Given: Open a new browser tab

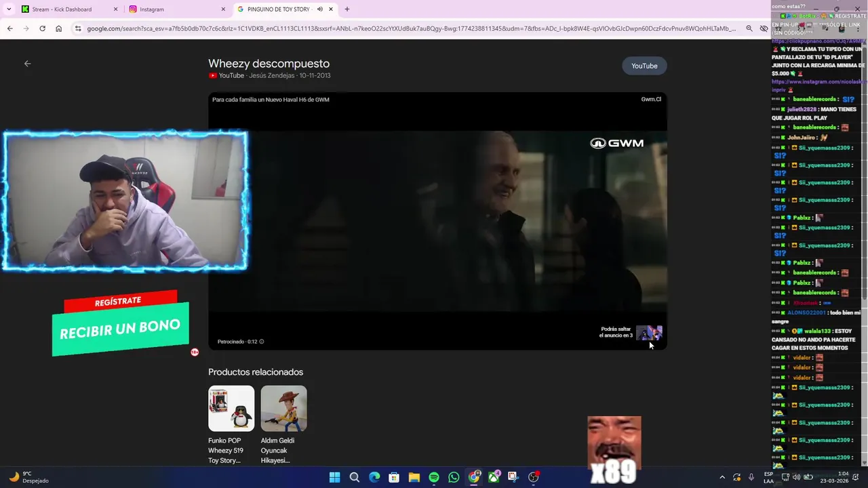Looking at the screenshot, I should [x=347, y=9].
